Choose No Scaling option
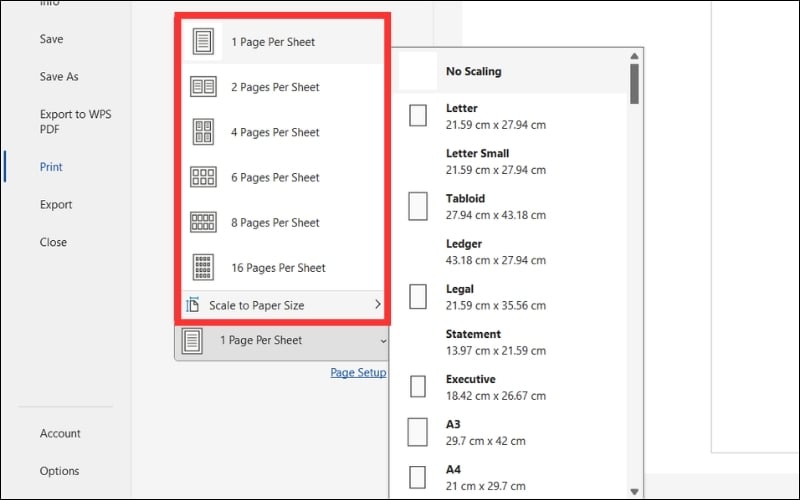This screenshot has width=800, height=500. [x=474, y=72]
